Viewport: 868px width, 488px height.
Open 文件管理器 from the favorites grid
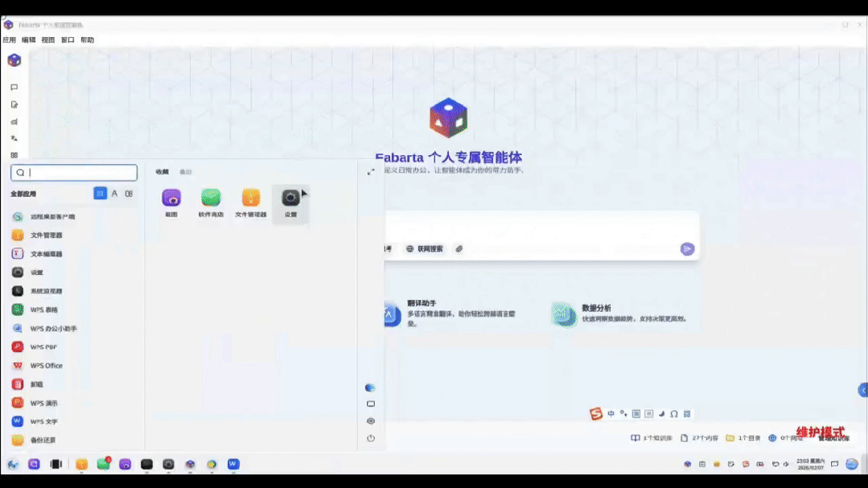(x=251, y=203)
